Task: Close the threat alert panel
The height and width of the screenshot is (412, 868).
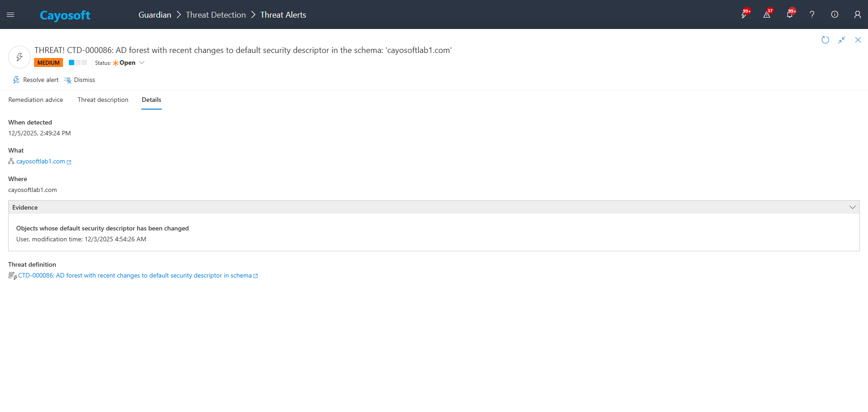Action: tap(858, 40)
